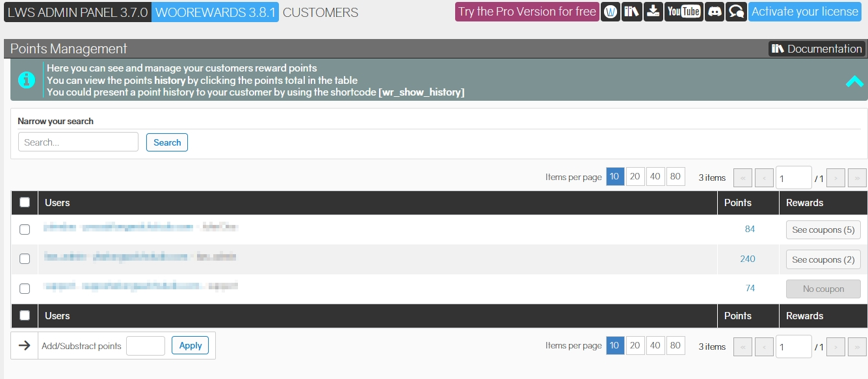Open the LWS ADMIN PANEL 3.7.0 tab
This screenshot has height=379, width=868.
point(77,12)
